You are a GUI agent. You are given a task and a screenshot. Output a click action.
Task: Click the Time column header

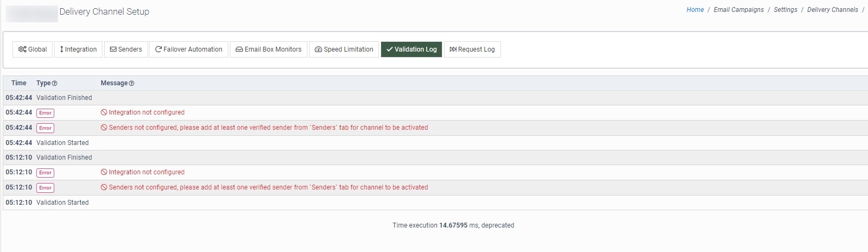[x=18, y=83]
